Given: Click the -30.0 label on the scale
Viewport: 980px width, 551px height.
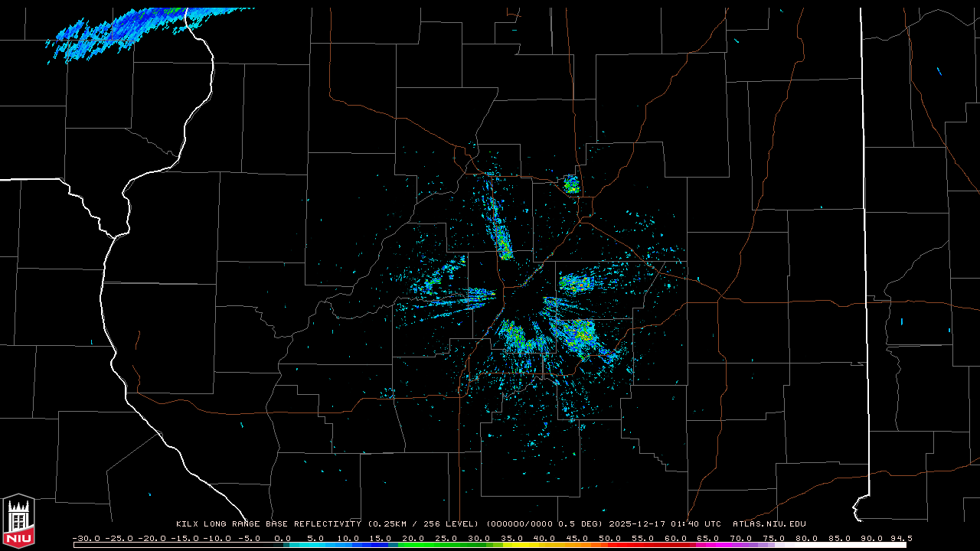Looking at the screenshot, I should (86, 538).
